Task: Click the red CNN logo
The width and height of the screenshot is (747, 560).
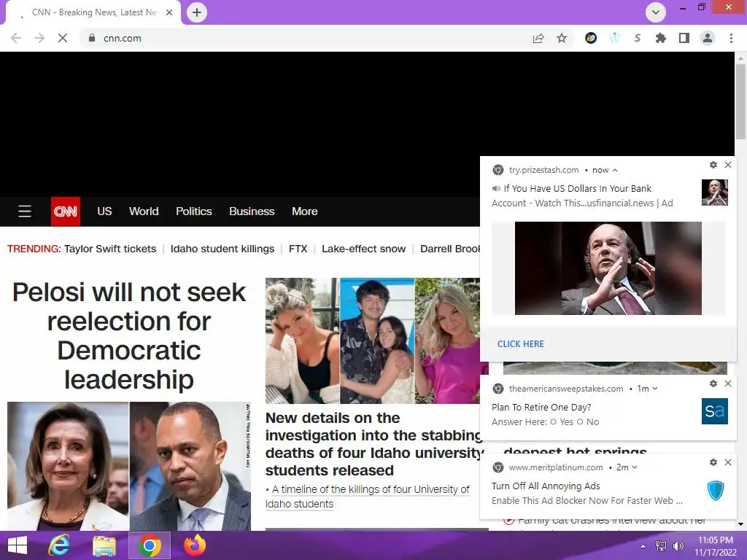Action: tap(65, 211)
